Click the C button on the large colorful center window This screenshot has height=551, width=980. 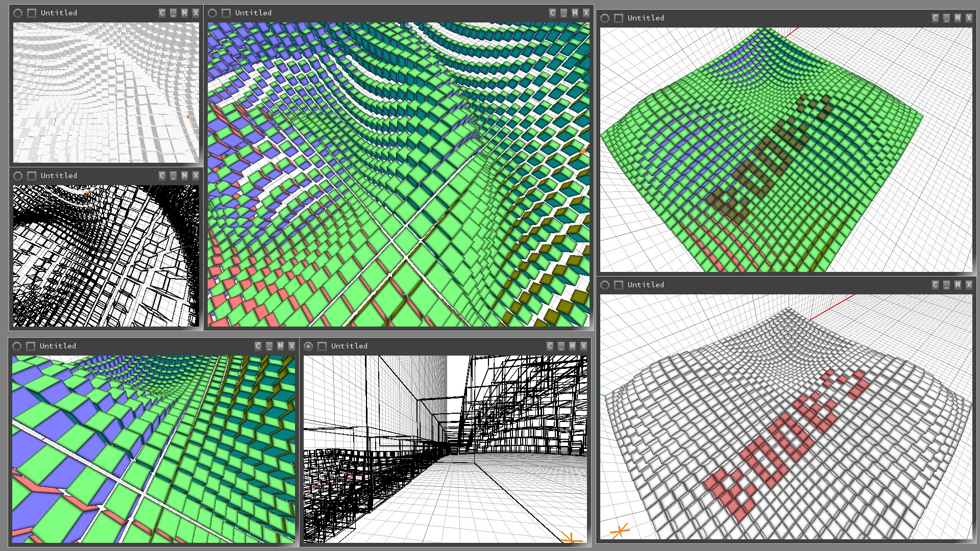click(552, 13)
